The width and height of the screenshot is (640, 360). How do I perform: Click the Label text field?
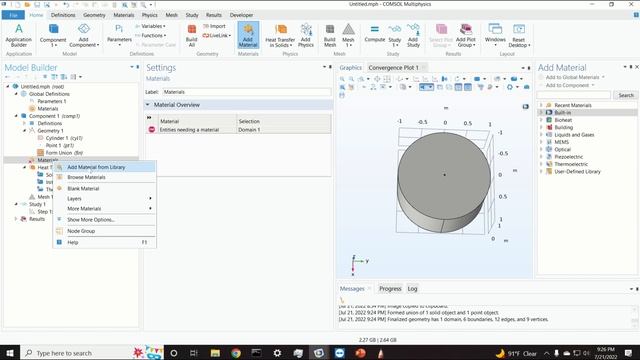coord(247,92)
